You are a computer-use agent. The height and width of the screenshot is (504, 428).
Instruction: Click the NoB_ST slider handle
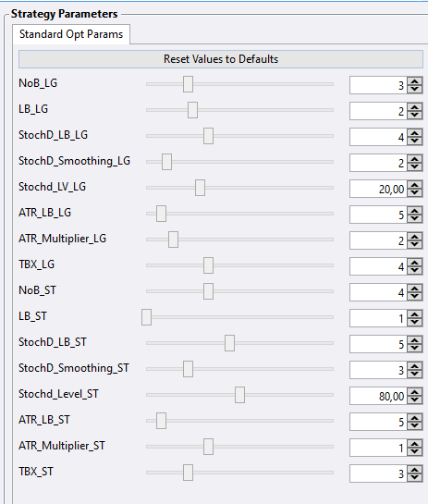208,291
